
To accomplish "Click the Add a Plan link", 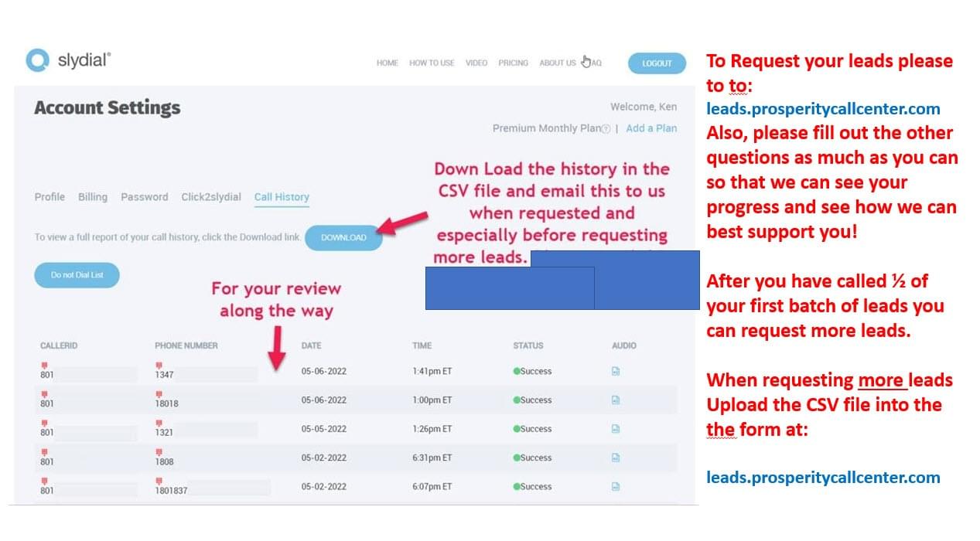I will pos(651,128).
